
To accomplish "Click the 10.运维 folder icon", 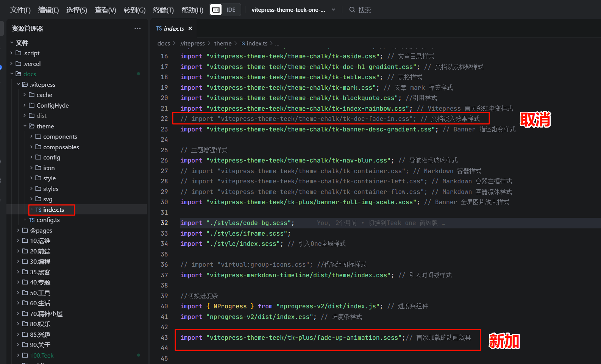I will pos(25,241).
